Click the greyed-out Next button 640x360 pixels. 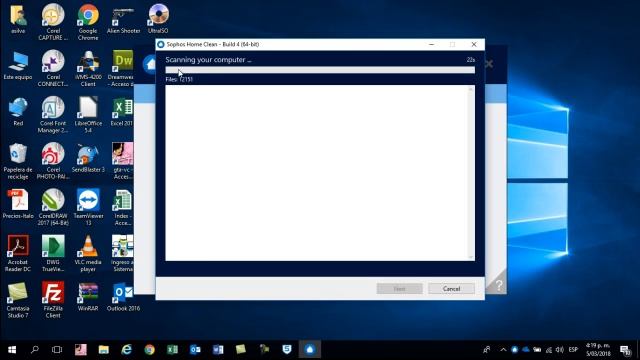[x=400, y=289]
